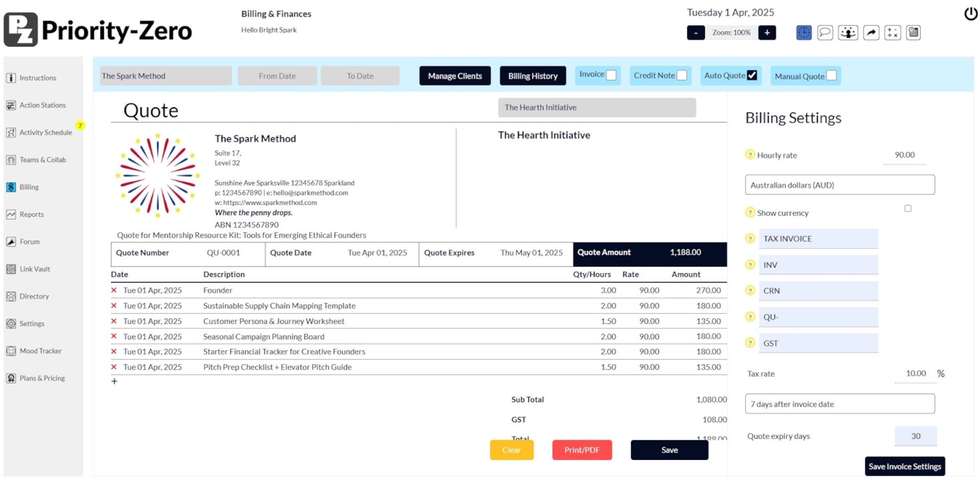
Task: Click the share arrow icon
Action: (x=871, y=33)
